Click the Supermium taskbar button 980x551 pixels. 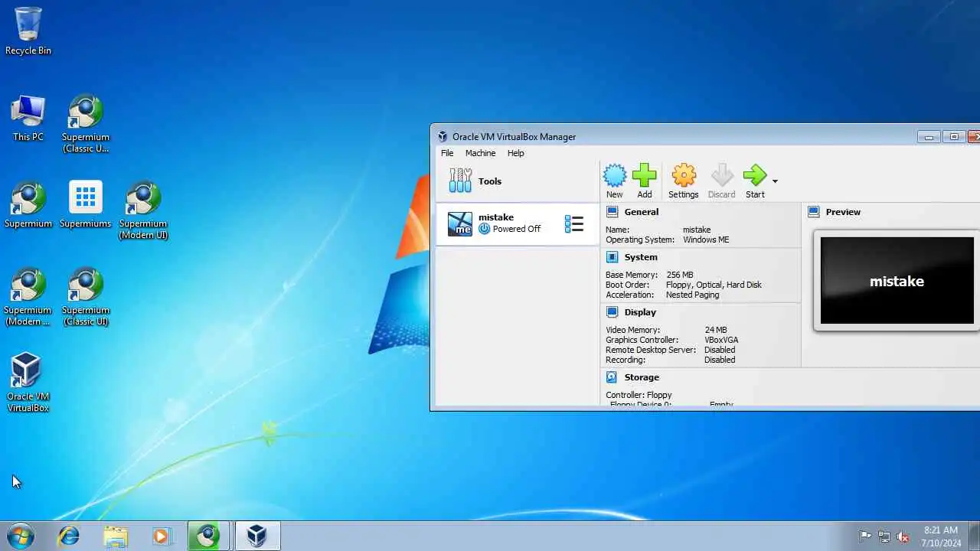[209, 536]
